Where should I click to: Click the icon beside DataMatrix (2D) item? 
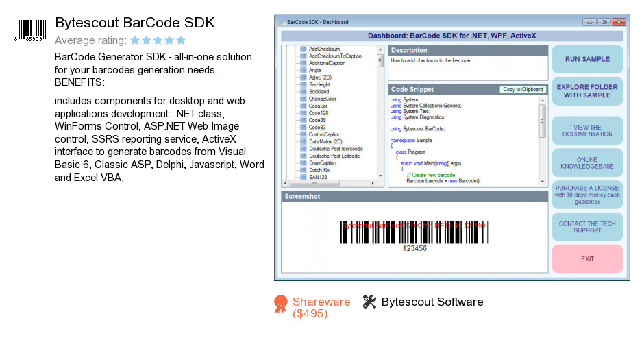pos(304,141)
